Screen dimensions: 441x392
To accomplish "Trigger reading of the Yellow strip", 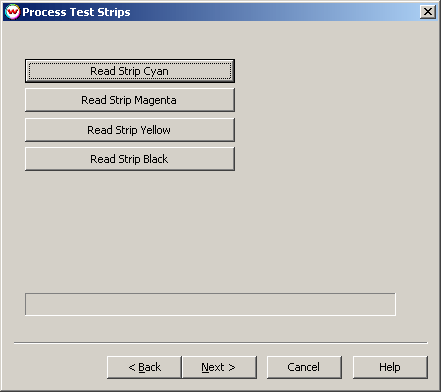I will [x=130, y=130].
